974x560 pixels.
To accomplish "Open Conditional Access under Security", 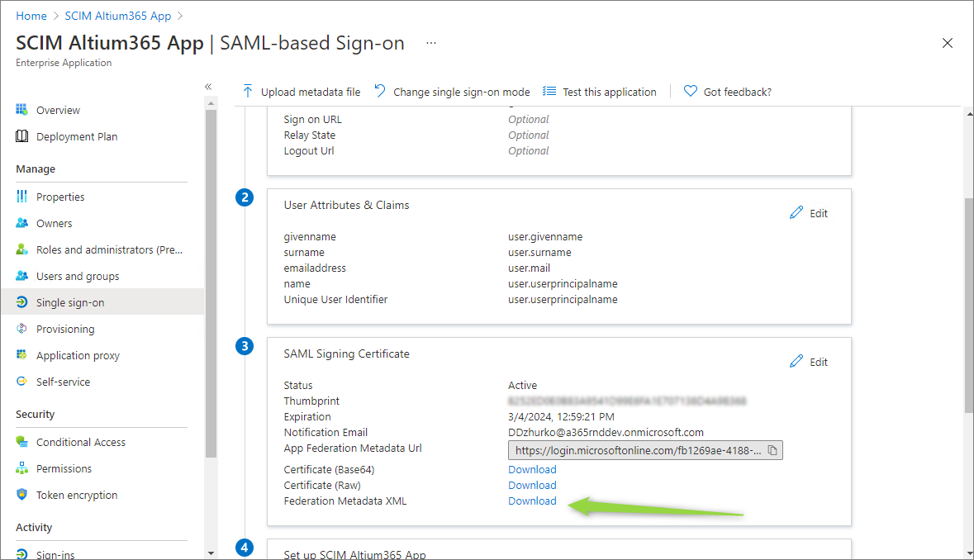I will [80, 443].
